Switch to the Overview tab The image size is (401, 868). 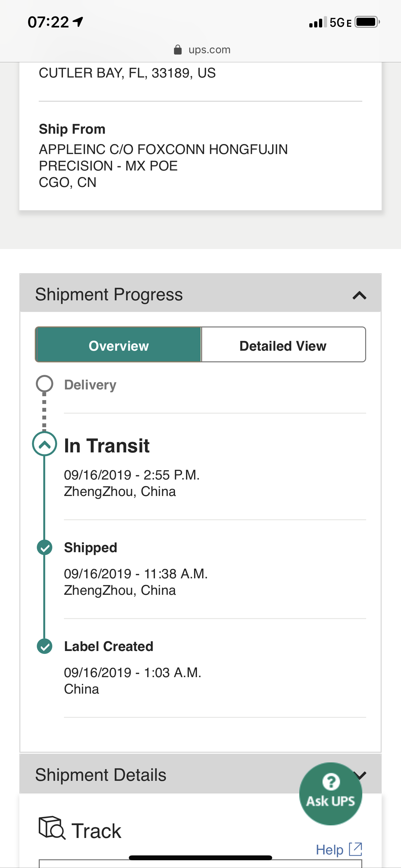click(118, 345)
